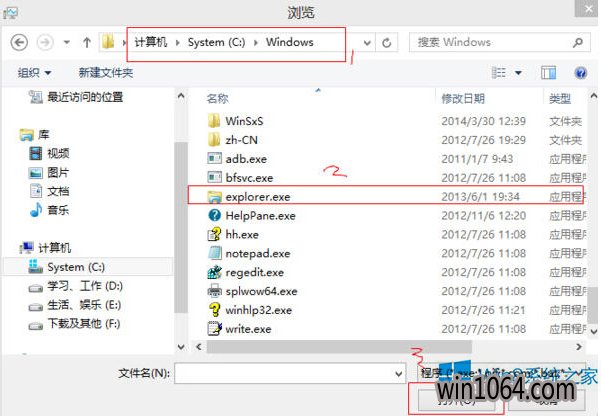Viewport: 601px width, 416px height.
Task: Open the view options dropdown arrow
Action: tap(518, 72)
